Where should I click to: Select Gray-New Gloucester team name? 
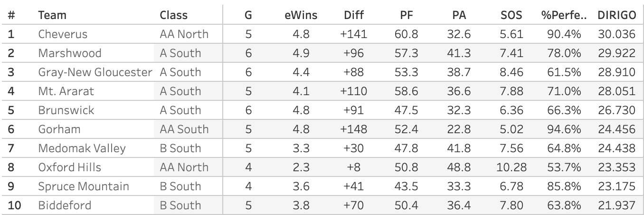click(x=95, y=72)
